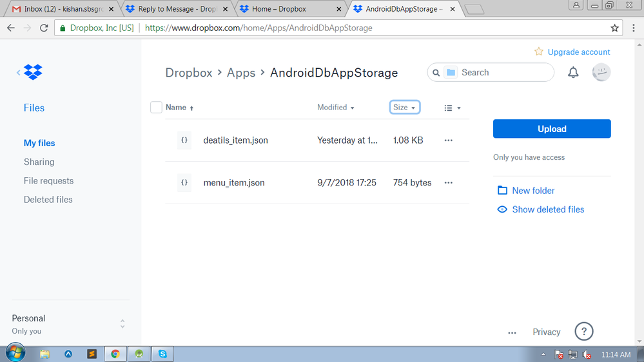Open Files in the sidebar
The height and width of the screenshot is (362, 644).
(34, 108)
